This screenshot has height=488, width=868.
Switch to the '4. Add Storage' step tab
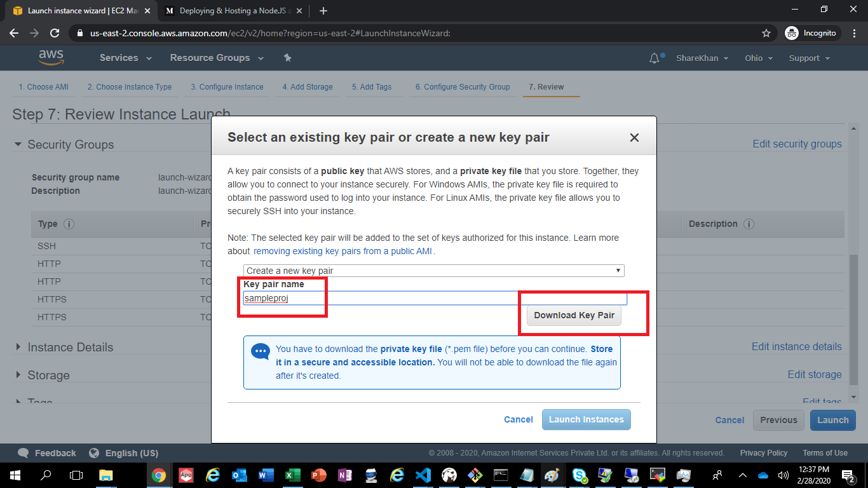pos(308,87)
